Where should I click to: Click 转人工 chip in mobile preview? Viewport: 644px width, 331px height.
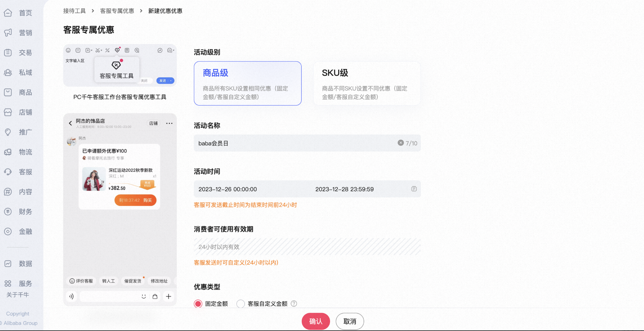109,281
